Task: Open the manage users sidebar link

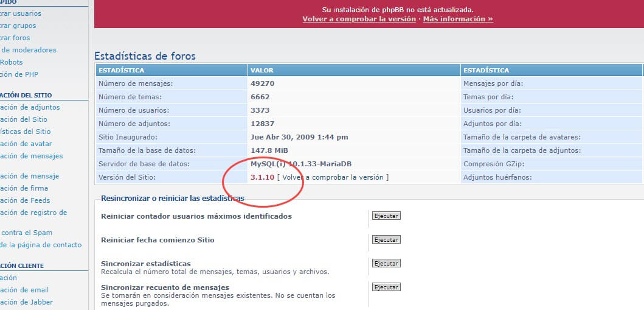Action: tap(21, 13)
